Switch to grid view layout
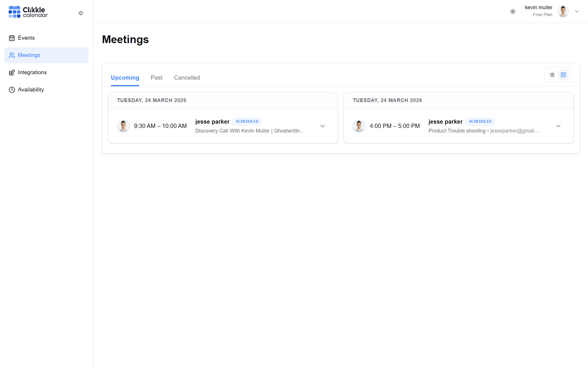This screenshot has height=368, width=588. click(563, 75)
